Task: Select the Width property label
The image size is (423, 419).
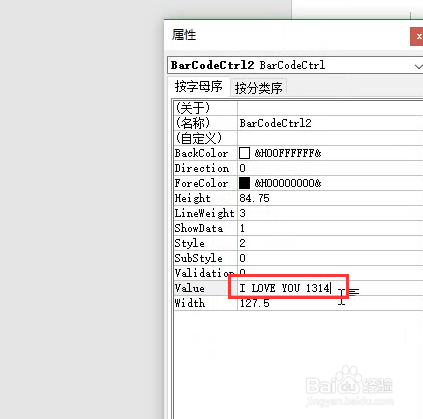Action: click(x=190, y=303)
